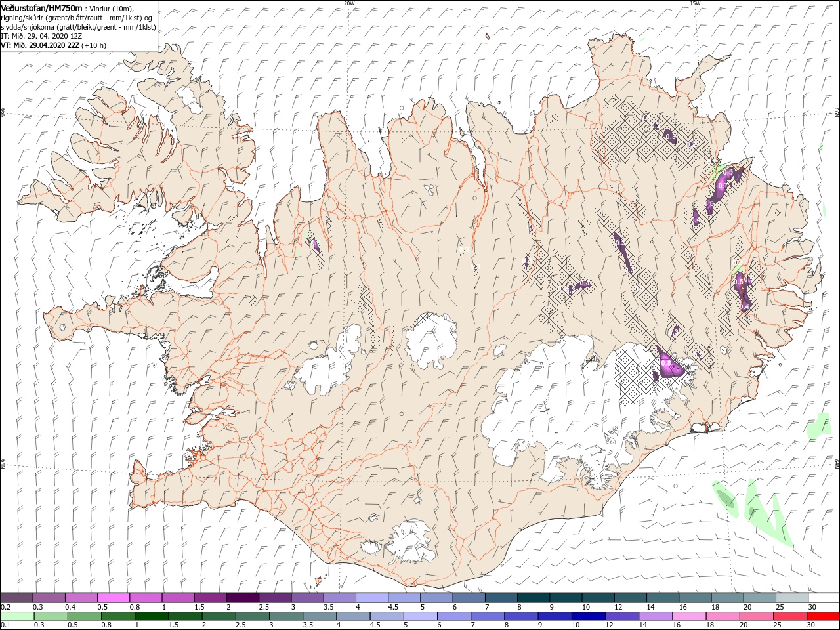Select the white swatch at upper legend's right end
The height and width of the screenshot is (630, 840).
coord(824,598)
